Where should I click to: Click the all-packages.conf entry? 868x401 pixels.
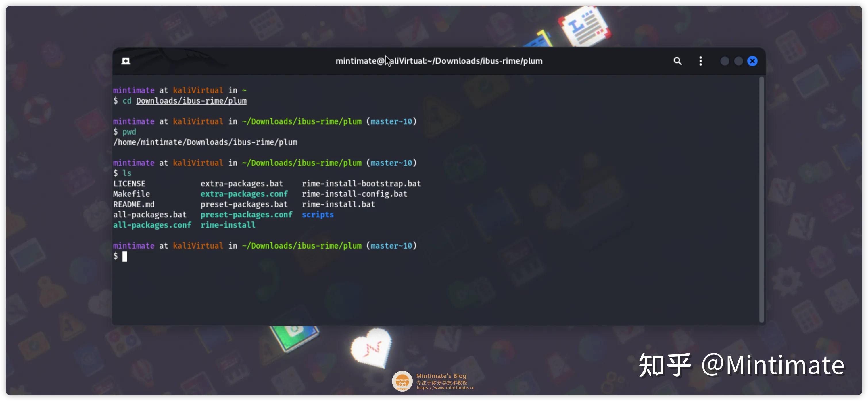click(152, 225)
